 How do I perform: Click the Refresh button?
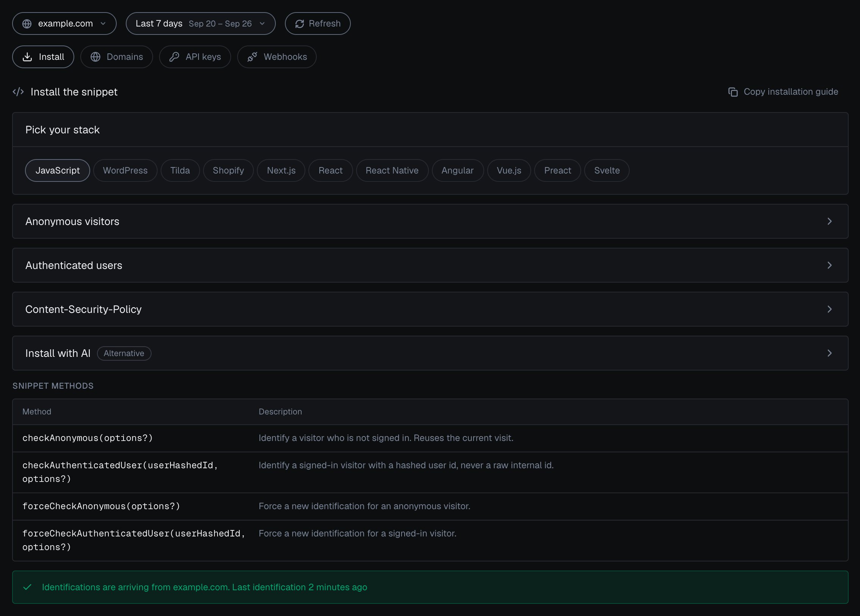pos(317,23)
